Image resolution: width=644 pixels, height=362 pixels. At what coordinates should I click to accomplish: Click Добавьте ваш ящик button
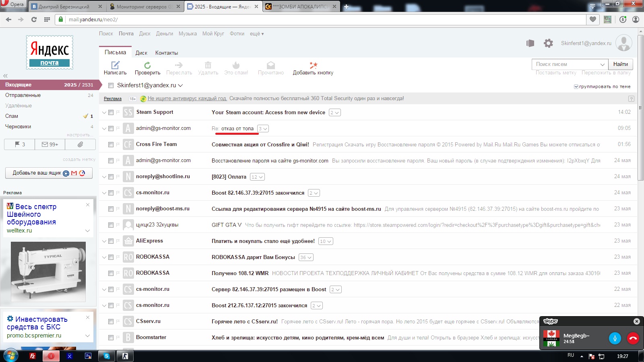[49, 173]
